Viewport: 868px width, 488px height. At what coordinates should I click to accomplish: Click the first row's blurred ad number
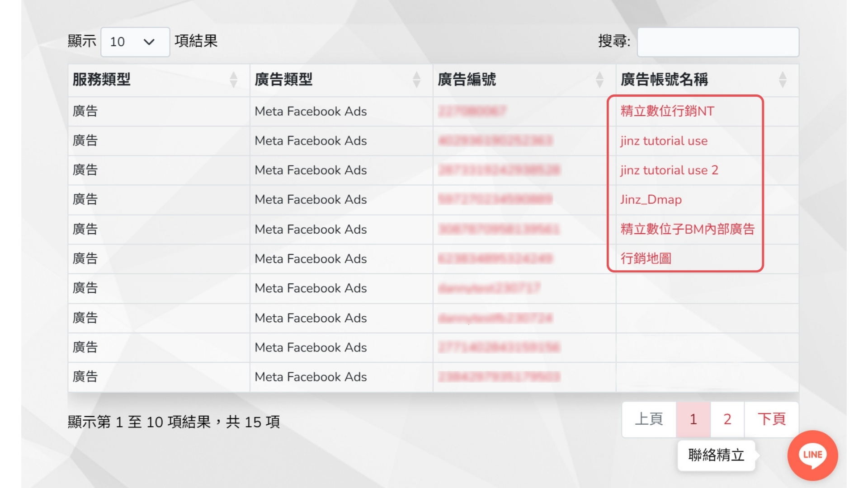[472, 111]
